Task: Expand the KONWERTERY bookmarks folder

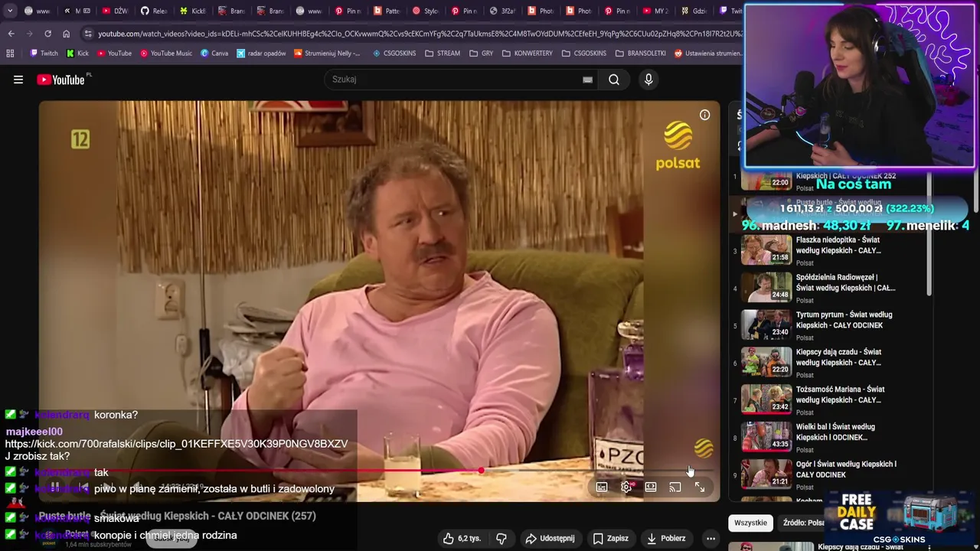Action: tap(528, 54)
